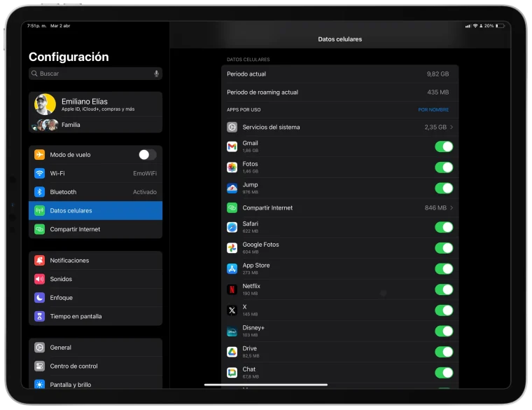Sort apps with POR NOMBRE link

(433, 110)
